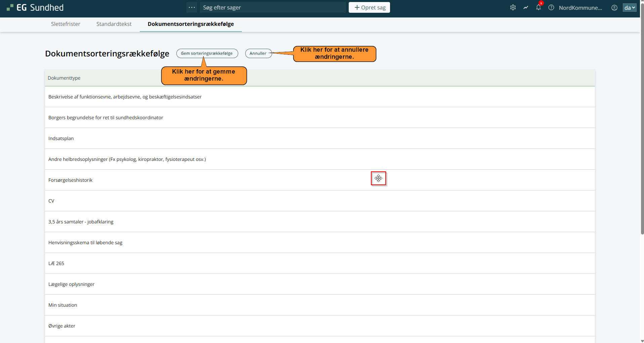
Task: Switch to the Standardtekst tab
Action: coord(114,24)
